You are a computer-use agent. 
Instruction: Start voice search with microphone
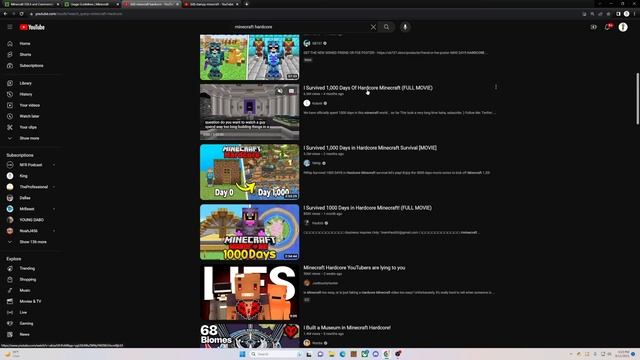click(405, 27)
